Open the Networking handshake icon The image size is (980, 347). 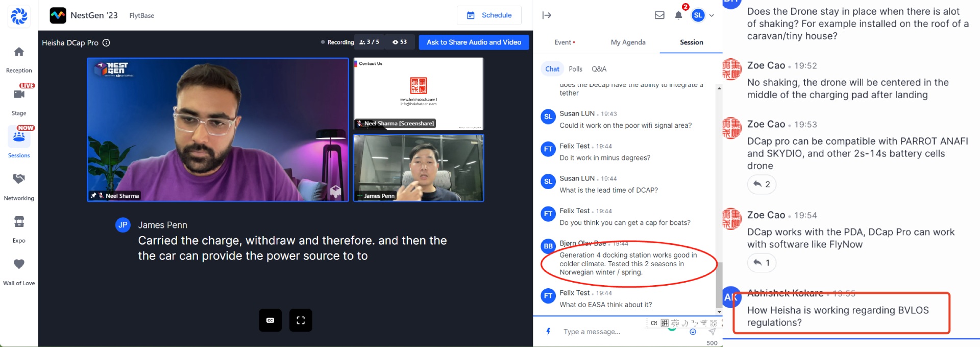[x=19, y=179]
